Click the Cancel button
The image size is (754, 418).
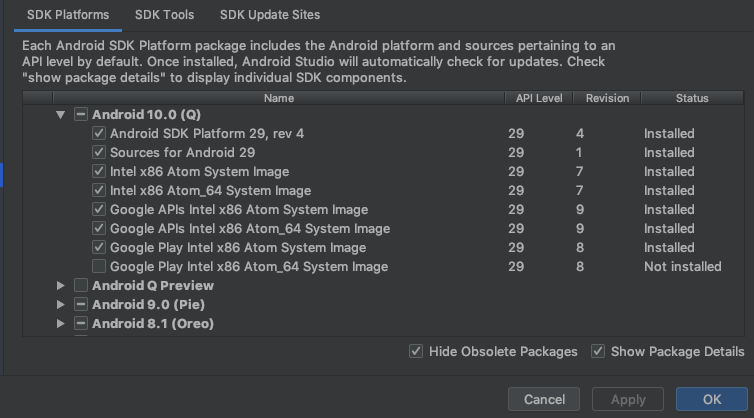[x=544, y=400]
